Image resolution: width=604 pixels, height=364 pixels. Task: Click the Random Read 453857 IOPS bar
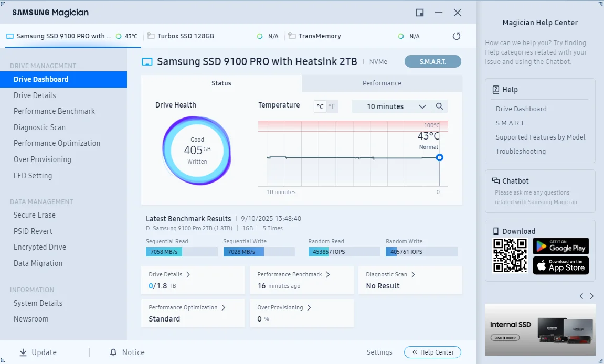click(344, 252)
